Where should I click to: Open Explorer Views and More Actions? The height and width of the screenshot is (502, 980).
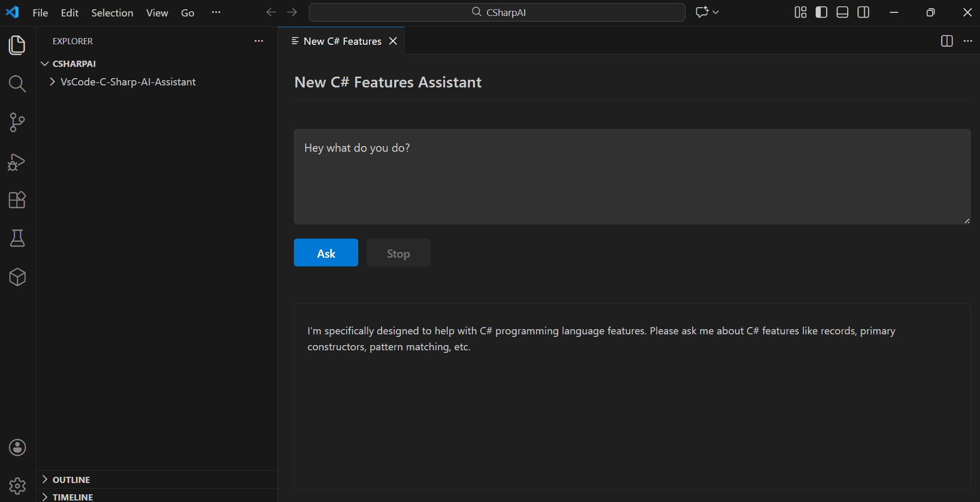click(259, 41)
